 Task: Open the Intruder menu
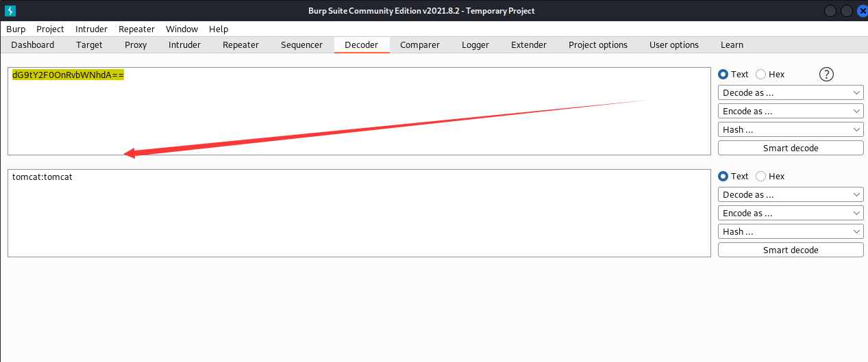click(91, 29)
